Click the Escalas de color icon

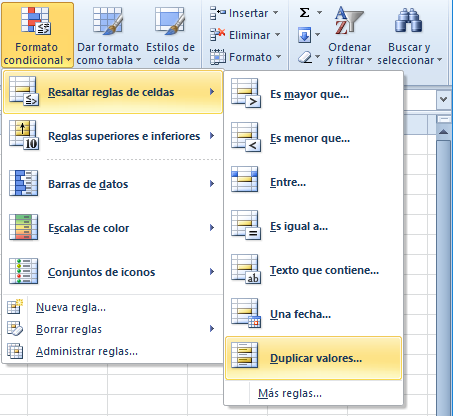pyautogui.click(x=23, y=227)
